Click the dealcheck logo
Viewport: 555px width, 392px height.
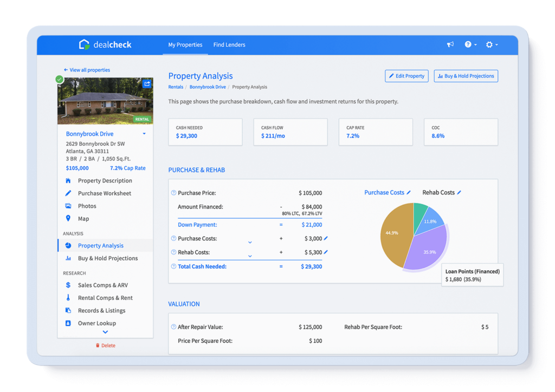[x=105, y=44]
